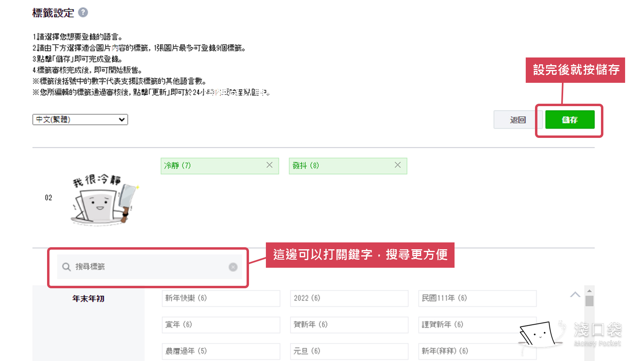
Task: Collapse the 年末年初 tag category chevron
Action: click(x=575, y=295)
